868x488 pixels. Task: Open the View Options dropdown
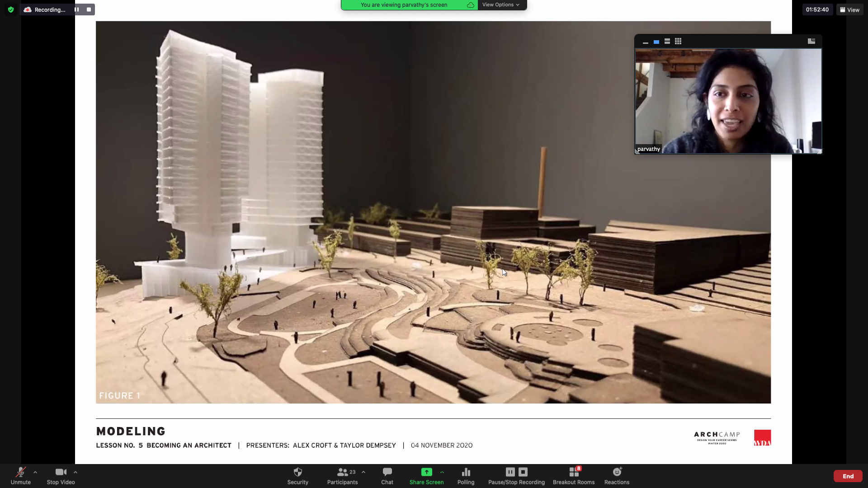501,5
